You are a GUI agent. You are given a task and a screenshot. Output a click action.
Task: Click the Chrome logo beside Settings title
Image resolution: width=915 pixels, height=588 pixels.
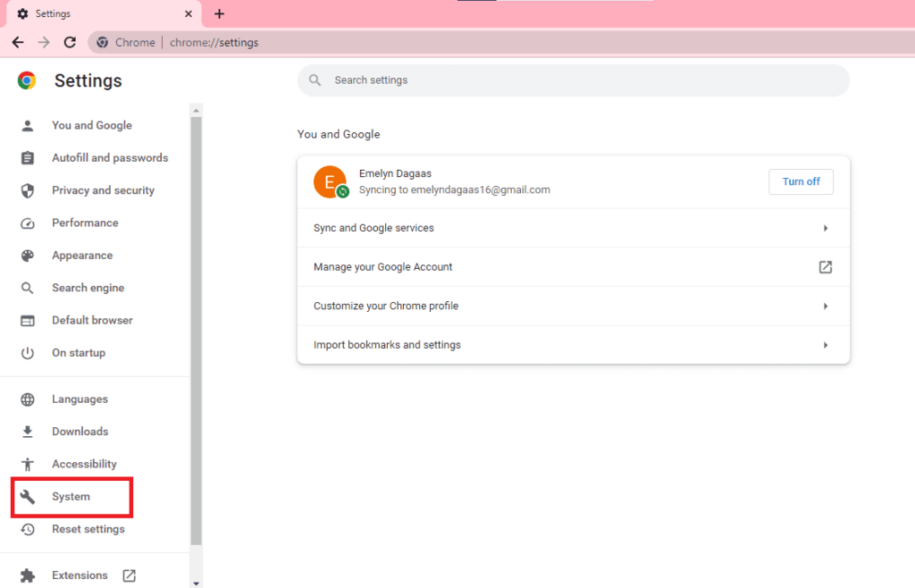tap(27, 80)
